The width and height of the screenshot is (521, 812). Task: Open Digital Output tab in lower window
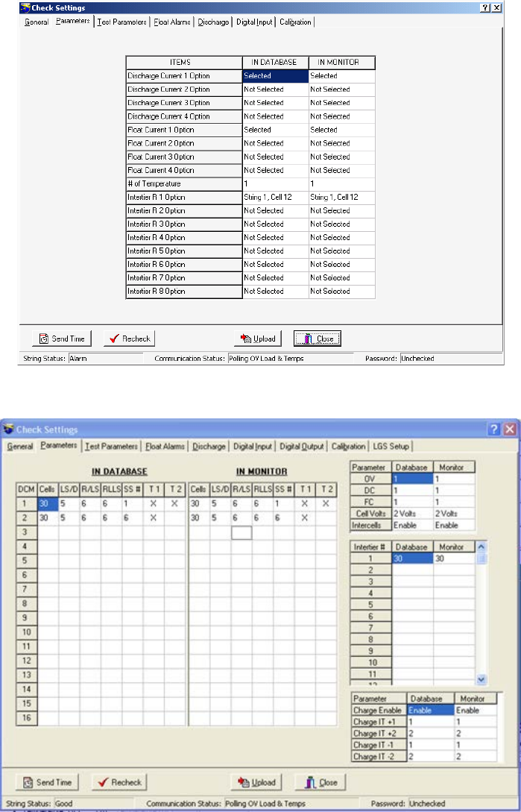pyautogui.click(x=301, y=447)
